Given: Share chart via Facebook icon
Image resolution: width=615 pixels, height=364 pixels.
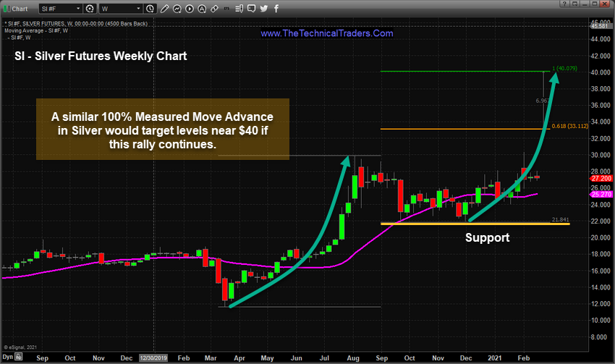Looking at the screenshot, I should pyautogui.click(x=276, y=9).
